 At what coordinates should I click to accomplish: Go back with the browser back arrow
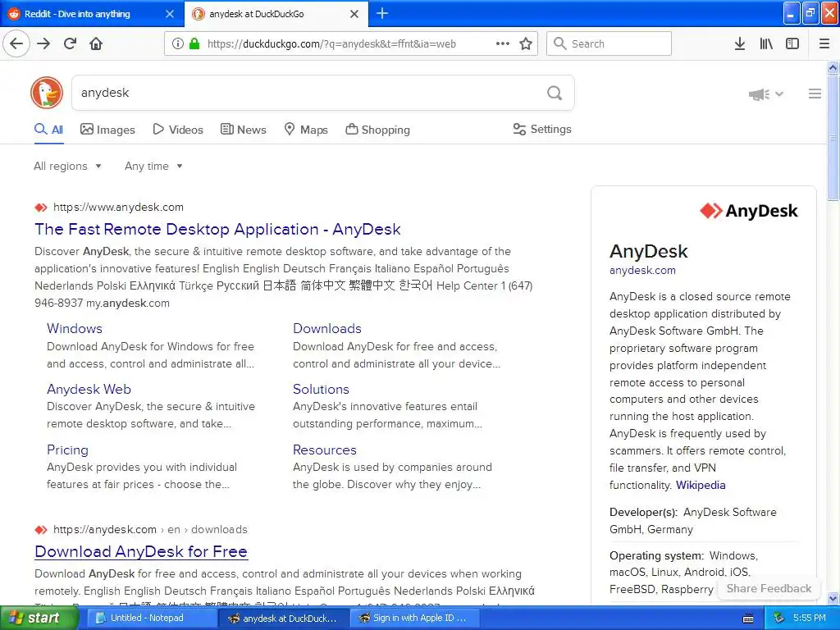coord(16,44)
